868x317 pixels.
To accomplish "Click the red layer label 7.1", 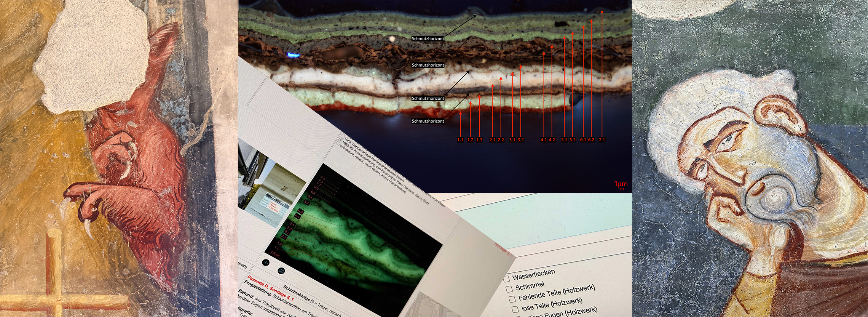I will click(602, 140).
